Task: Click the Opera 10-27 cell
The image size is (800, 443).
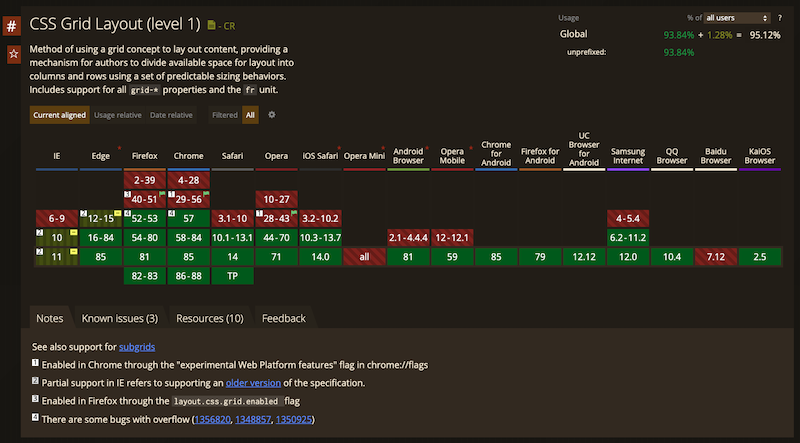Action: [276, 199]
